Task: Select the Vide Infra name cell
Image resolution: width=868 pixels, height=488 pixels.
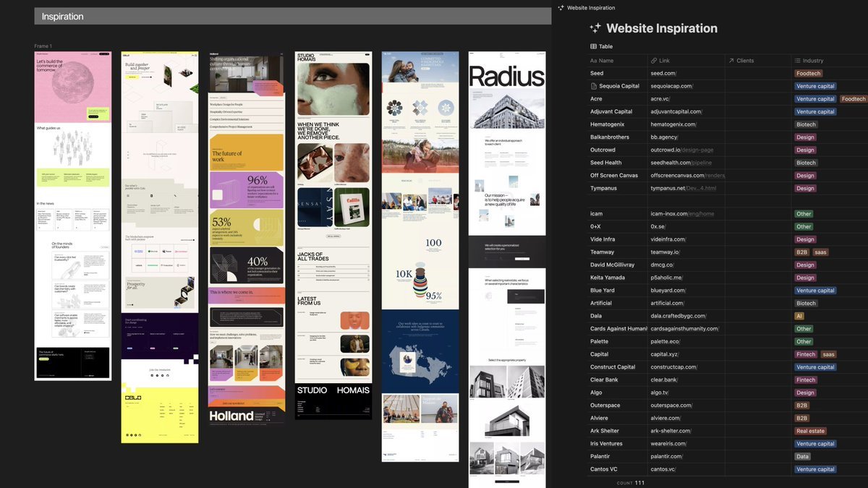Action: point(618,239)
